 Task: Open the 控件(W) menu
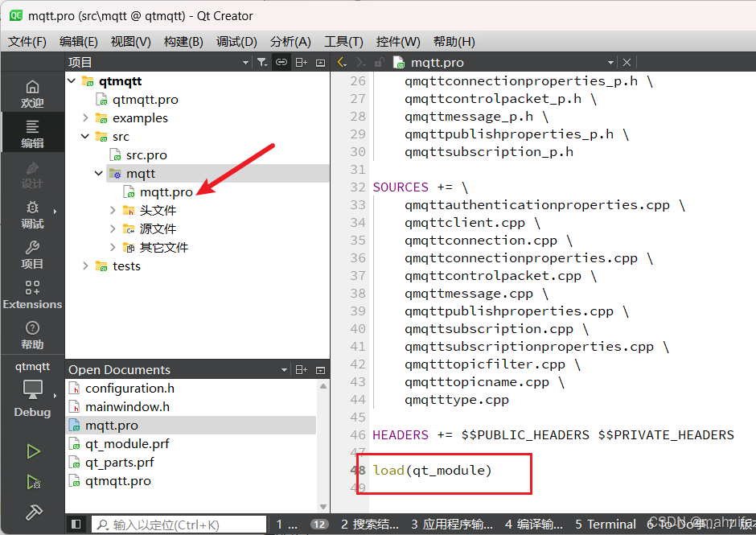(398, 42)
